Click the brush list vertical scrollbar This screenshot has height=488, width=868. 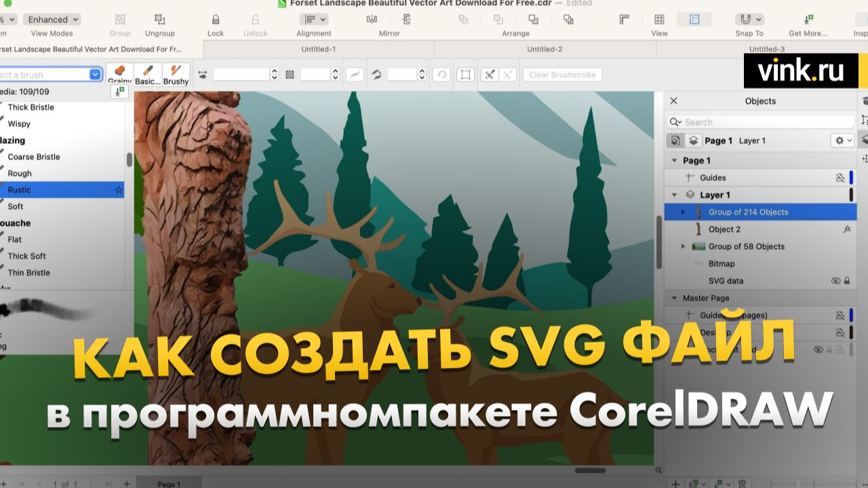[x=130, y=160]
